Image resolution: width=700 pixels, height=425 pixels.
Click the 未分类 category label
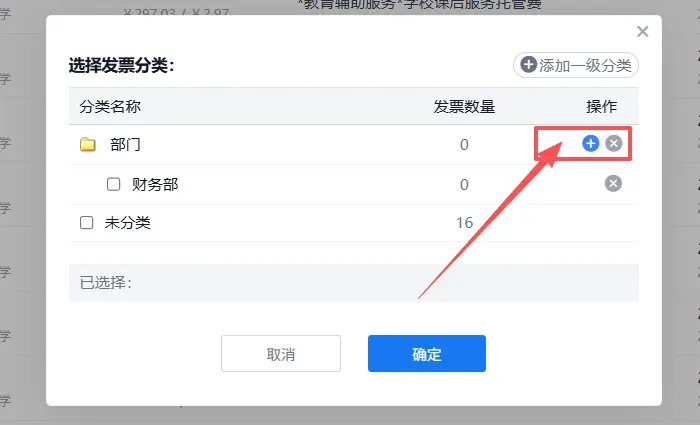[x=128, y=223]
